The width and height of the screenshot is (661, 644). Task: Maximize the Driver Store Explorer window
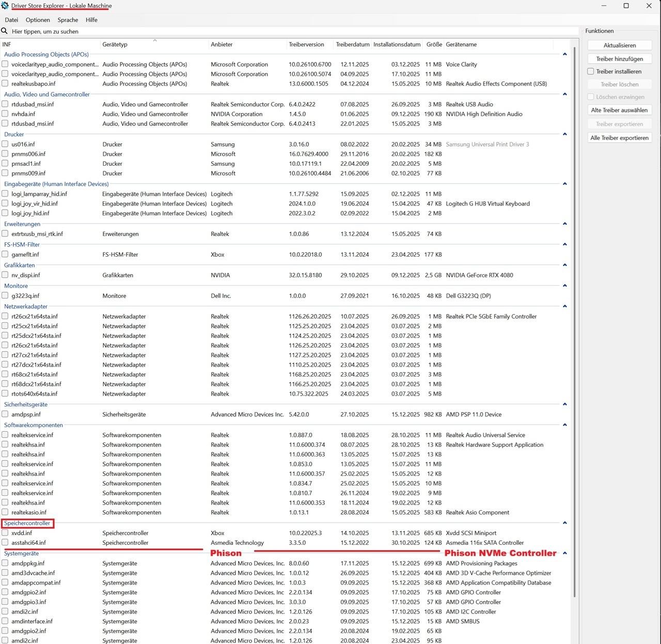(626, 6)
